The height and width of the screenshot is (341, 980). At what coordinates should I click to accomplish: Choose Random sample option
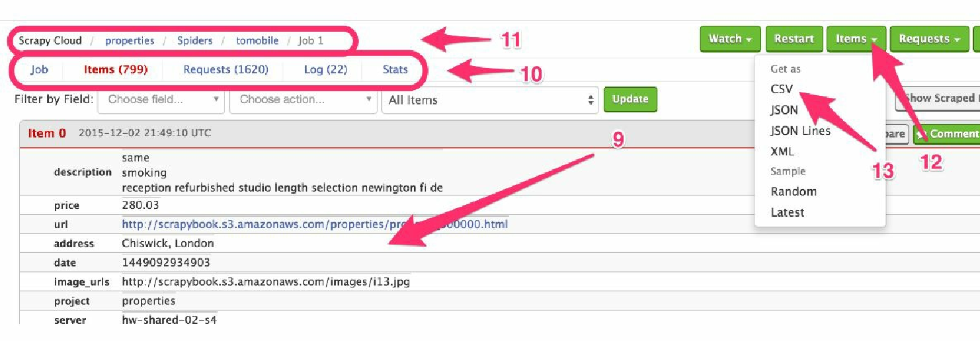794,192
